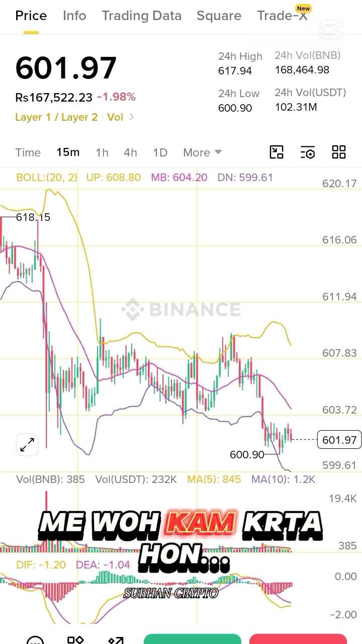Open the Layer 1 / Layer 2 tag link
This screenshot has width=362, height=644.
[56, 117]
